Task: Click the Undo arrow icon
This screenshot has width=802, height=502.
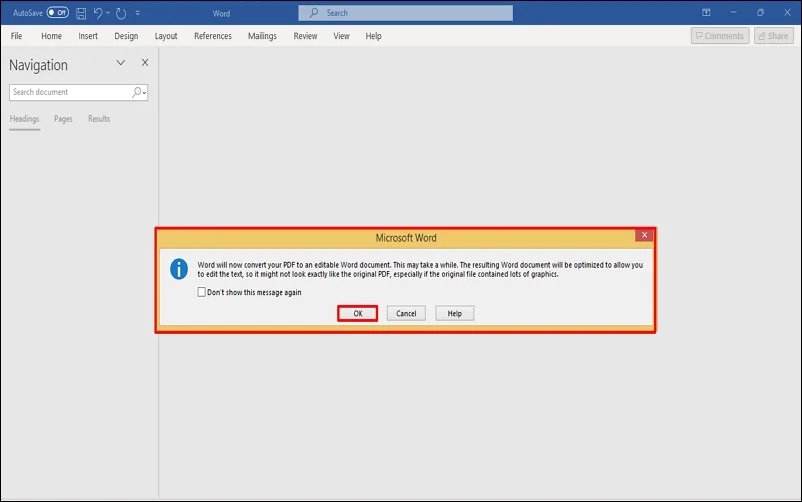Action: click(x=98, y=13)
